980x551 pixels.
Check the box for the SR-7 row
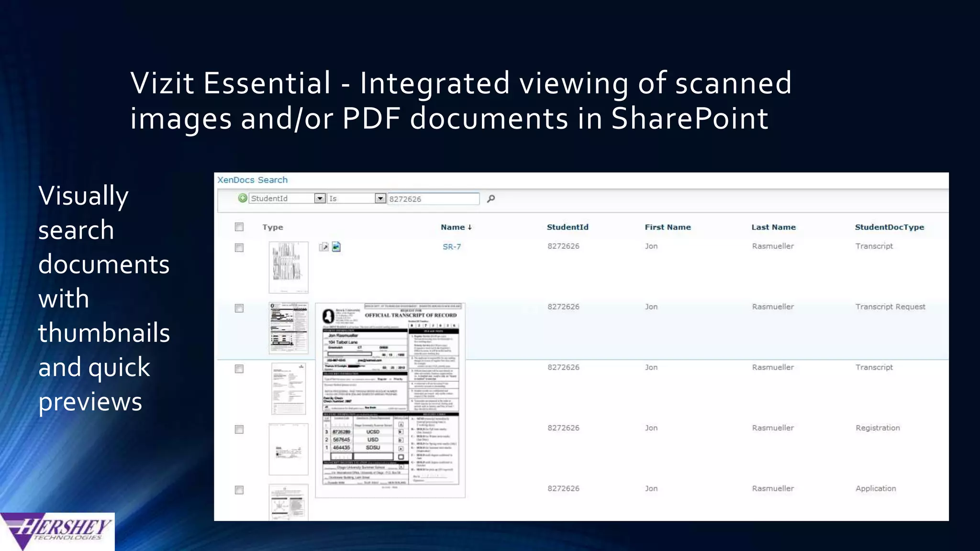239,247
